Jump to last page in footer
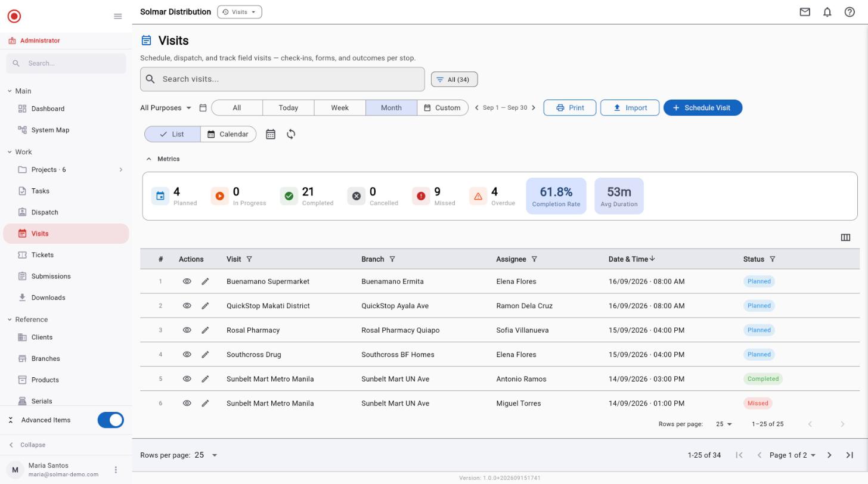This screenshot has width=868, height=484. point(850,455)
